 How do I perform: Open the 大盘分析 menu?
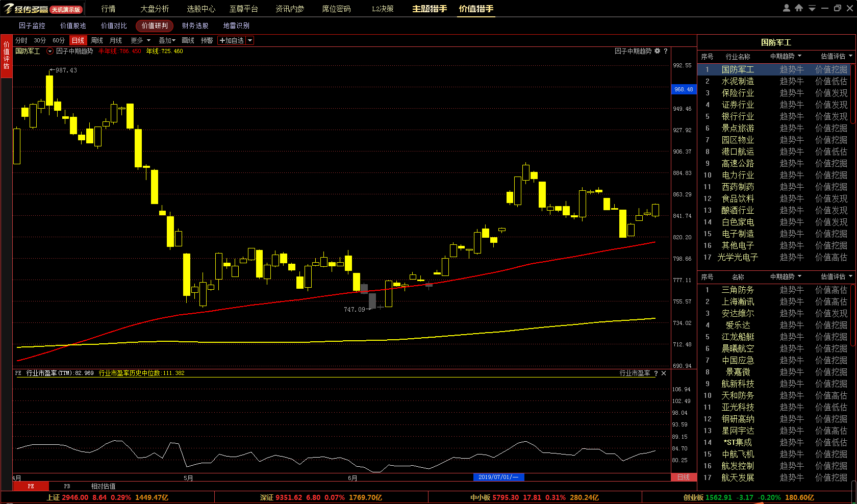[155, 9]
